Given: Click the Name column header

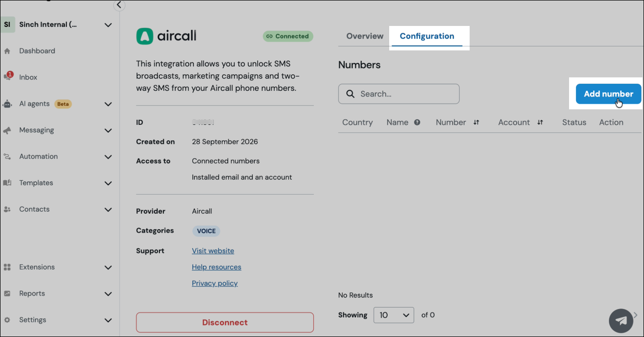Looking at the screenshot, I should [x=397, y=122].
